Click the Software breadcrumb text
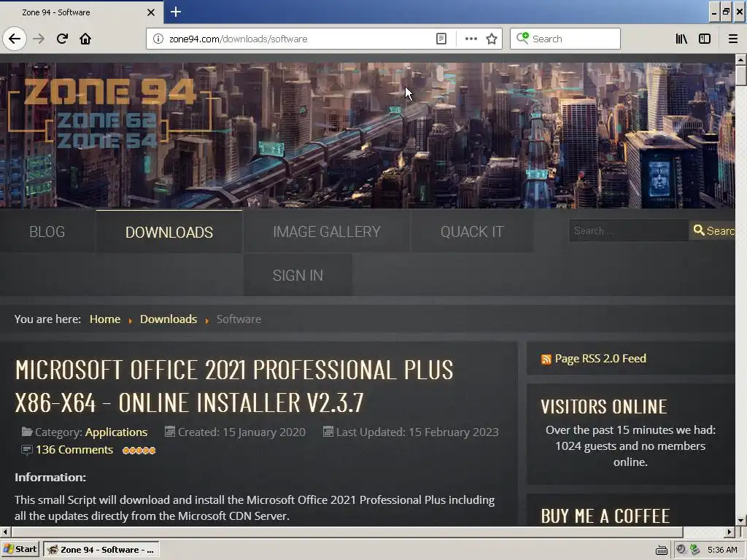The image size is (747, 560). click(x=239, y=319)
